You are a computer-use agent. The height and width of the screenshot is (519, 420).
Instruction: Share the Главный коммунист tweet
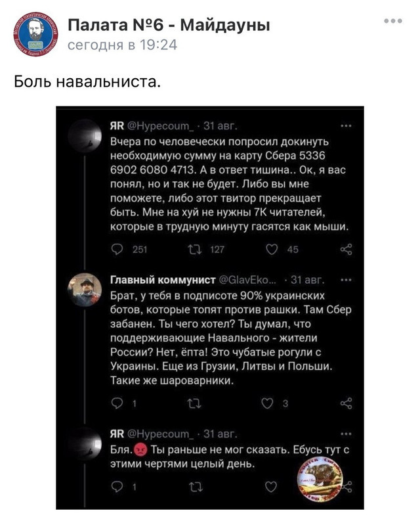tap(346, 403)
